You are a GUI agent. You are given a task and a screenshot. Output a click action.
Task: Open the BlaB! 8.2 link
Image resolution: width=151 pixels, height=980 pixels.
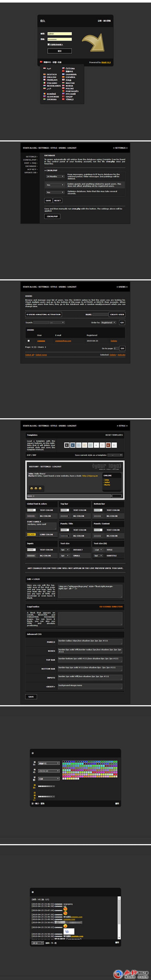point(106,62)
